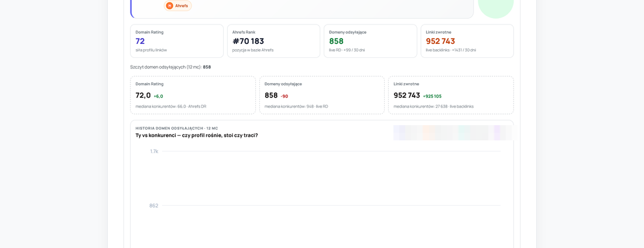Click 'mediana konkurentów: 27 638 · live backlinks' caption
Image resolution: width=644 pixels, height=248 pixels.
(x=433, y=106)
